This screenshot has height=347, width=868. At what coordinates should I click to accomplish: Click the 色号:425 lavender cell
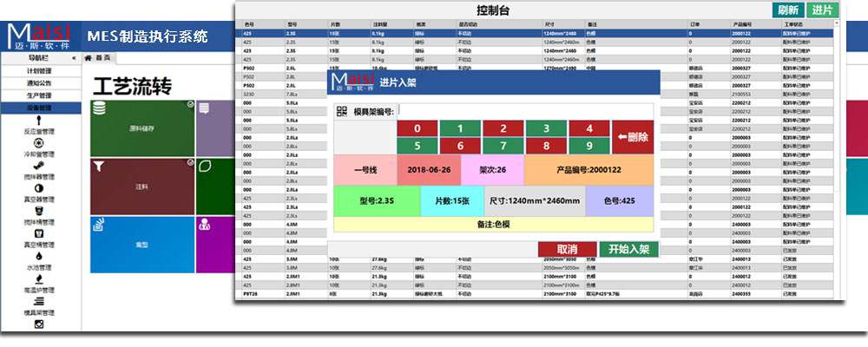(620, 201)
